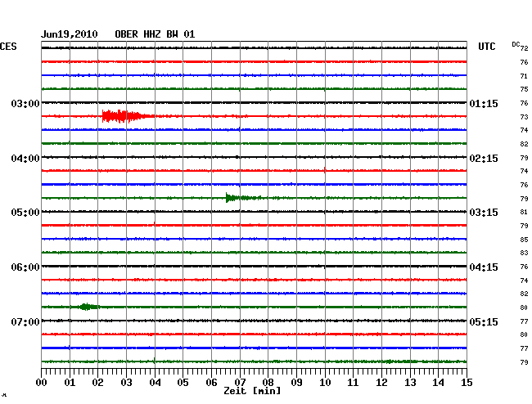532x404 pixels.
Task: Click the green seismic event between minutes 06 and 08
Action: pos(244,198)
